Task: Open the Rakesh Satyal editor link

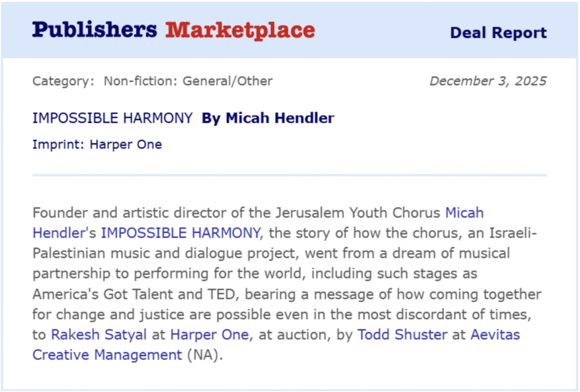Action: tap(99, 335)
